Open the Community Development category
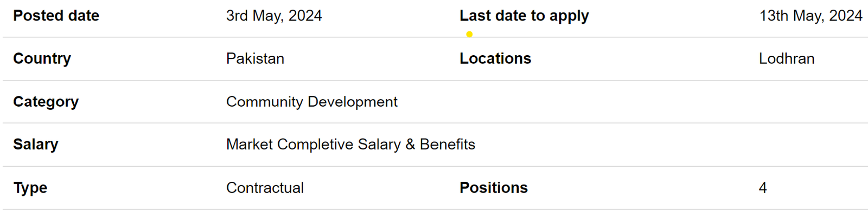This screenshot has width=868, height=210. tap(312, 102)
